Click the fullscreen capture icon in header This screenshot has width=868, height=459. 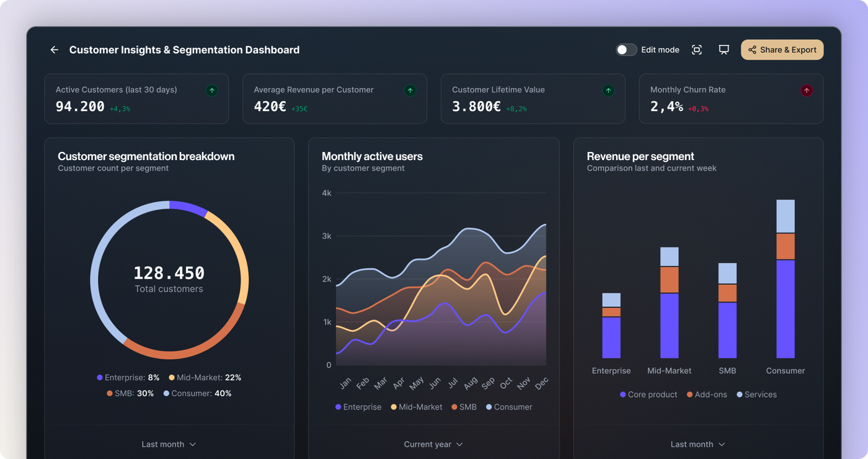click(x=697, y=49)
